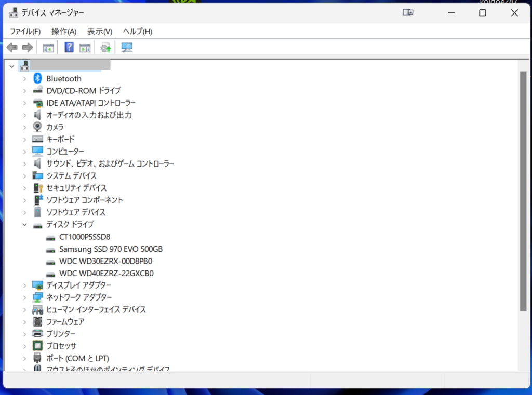Collapse the ディスク ドライブ category
Image resolution: width=532 pixels, height=395 pixels.
coord(24,224)
